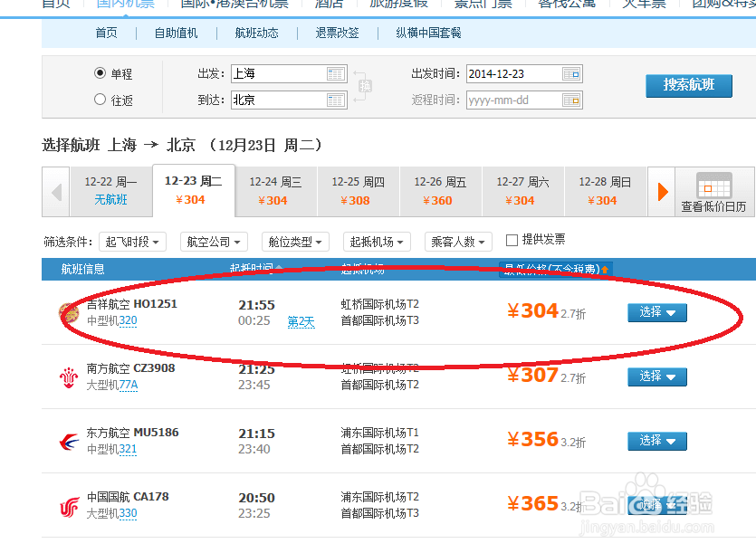Open 选择 dropdown for flight HO1251
Screen dimensions: 756x553
coord(657,312)
